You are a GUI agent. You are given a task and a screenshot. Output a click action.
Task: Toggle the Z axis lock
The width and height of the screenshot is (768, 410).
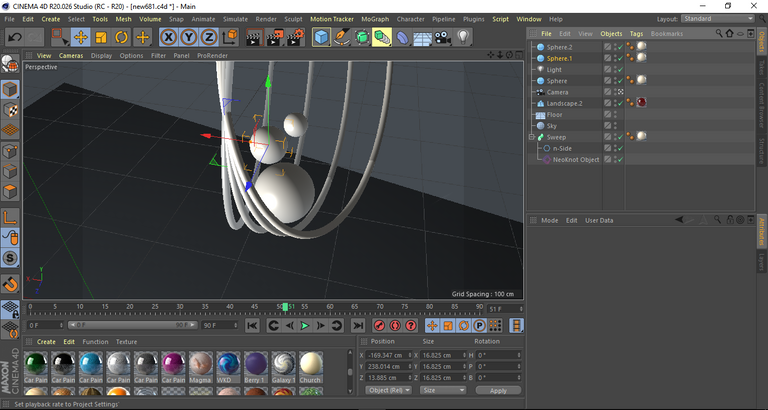(x=209, y=37)
